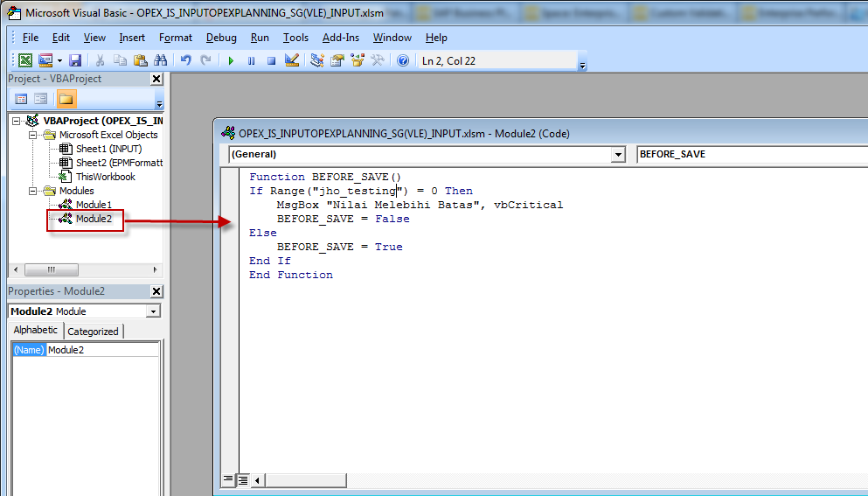Open Project Explorer toolbar icon
This screenshot has width=868, height=496.
tap(317, 60)
